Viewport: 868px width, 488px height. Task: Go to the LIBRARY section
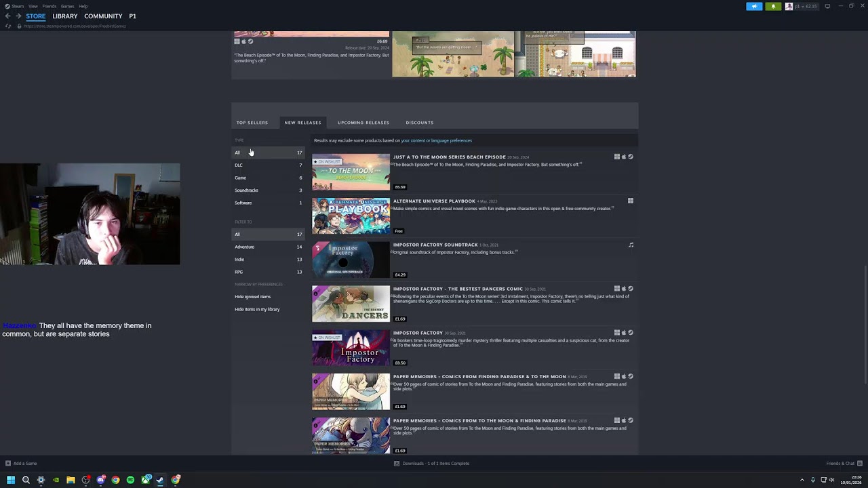(x=65, y=16)
